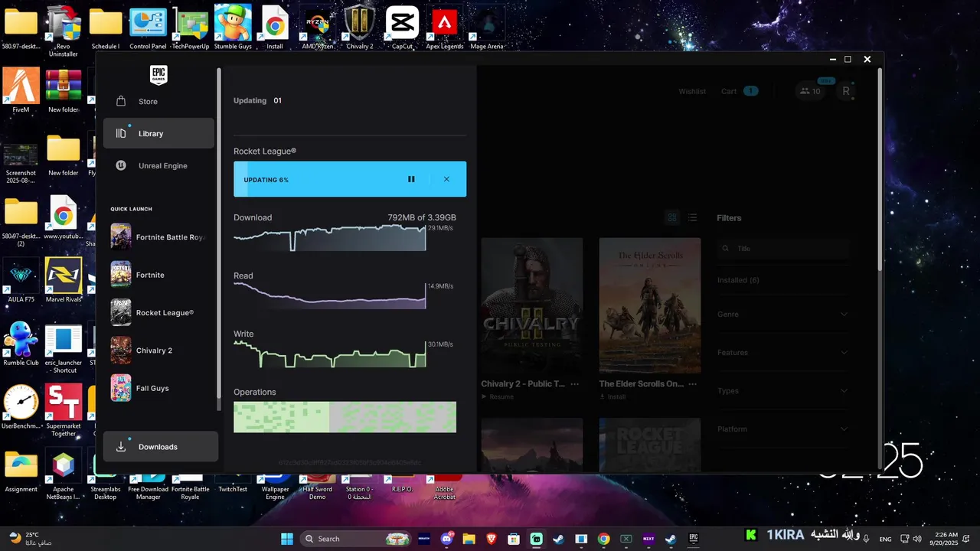Click the Rocket League library tile
The image size is (980, 551).
pyautogui.click(x=650, y=444)
